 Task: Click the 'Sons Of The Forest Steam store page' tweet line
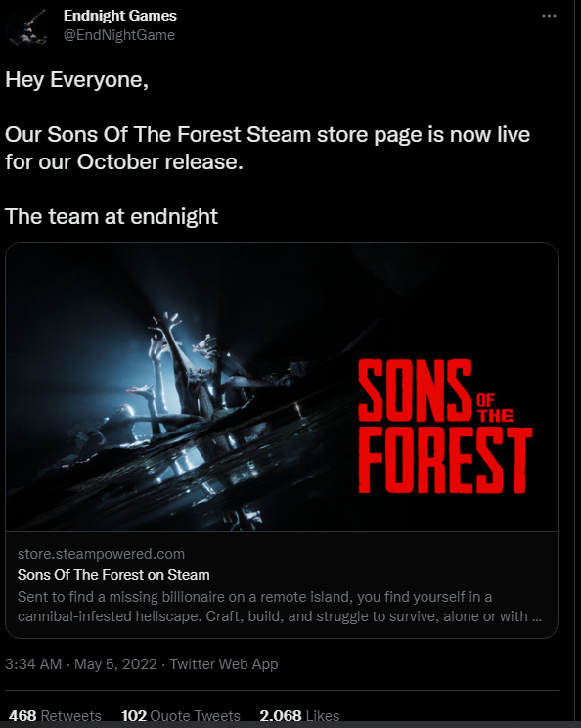click(x=267, y=135)
